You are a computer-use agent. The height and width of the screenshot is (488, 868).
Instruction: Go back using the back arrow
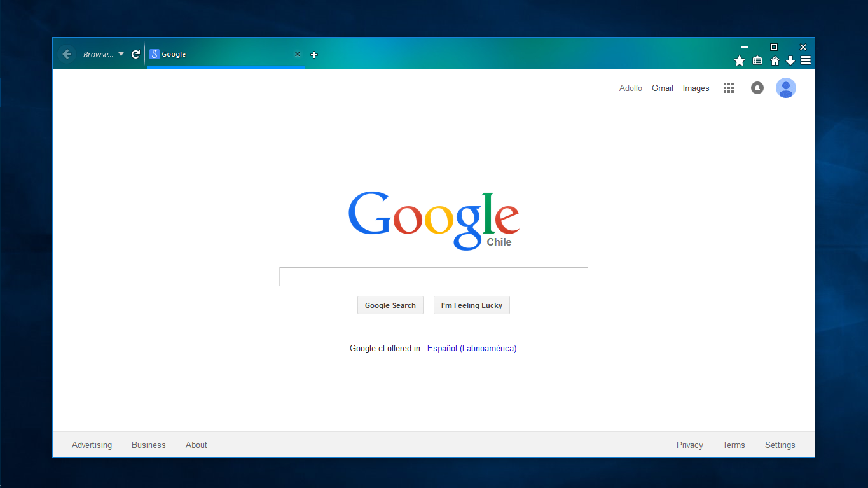pyautogui.click(x=67, y=55)
